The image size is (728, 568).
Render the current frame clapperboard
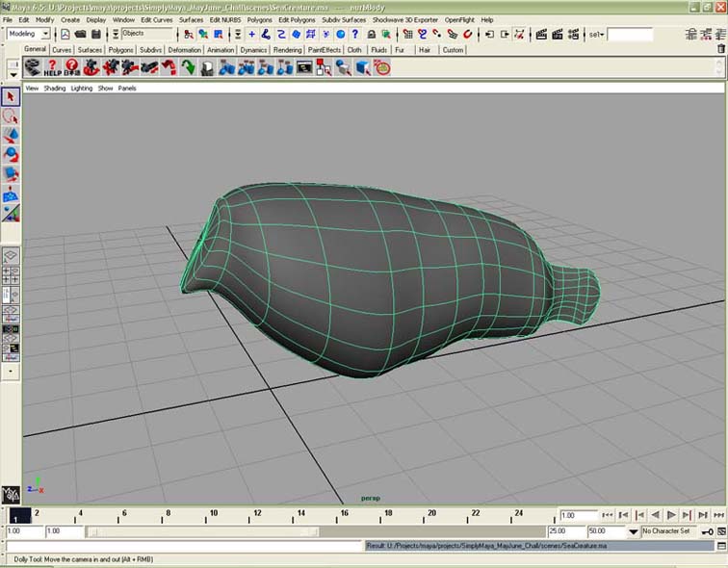coord(541,35)
